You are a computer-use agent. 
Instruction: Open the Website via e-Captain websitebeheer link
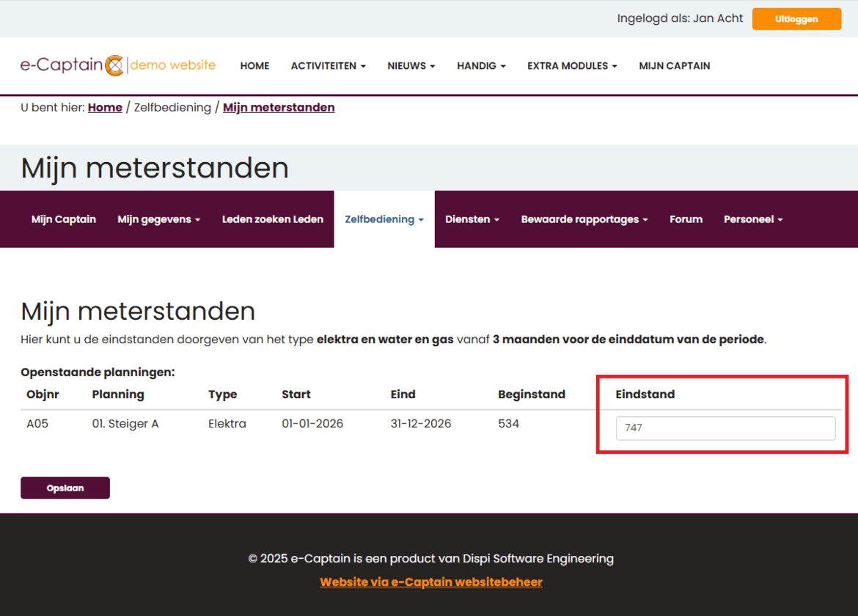coord(431,582)
